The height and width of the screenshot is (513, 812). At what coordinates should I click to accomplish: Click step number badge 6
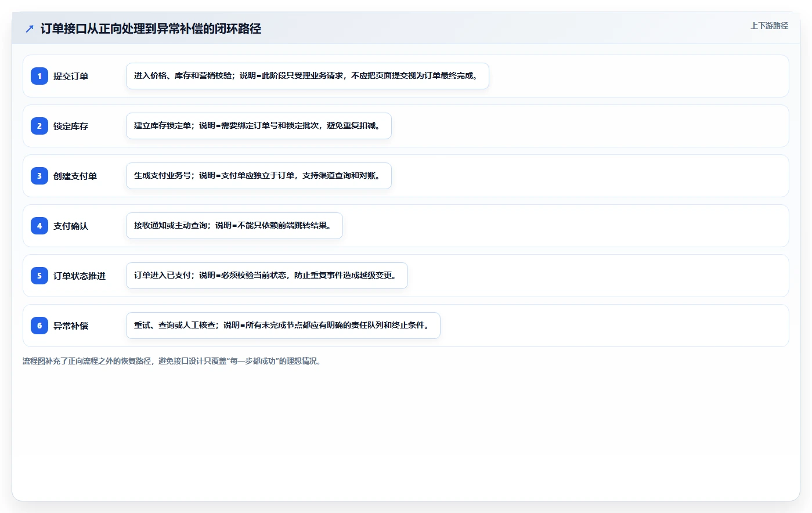pos(39,326)
